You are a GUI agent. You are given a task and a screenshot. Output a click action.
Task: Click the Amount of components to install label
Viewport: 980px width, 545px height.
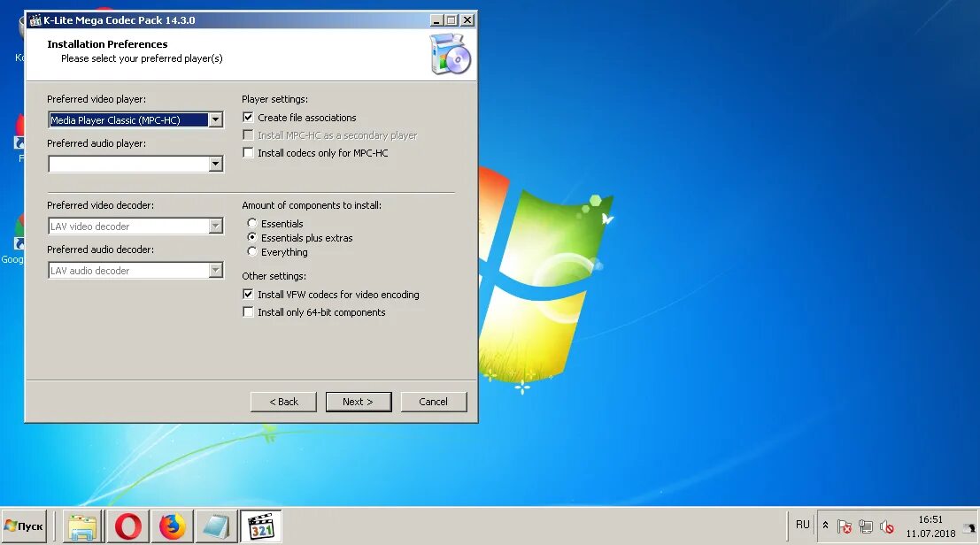[x=312, y=205]
